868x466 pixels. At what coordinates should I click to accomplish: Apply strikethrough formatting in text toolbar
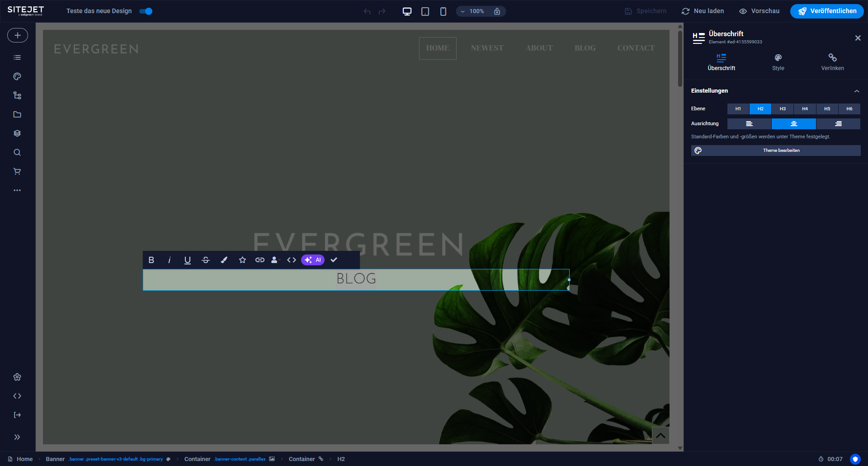pyautogui.click(x=206, y=260)
